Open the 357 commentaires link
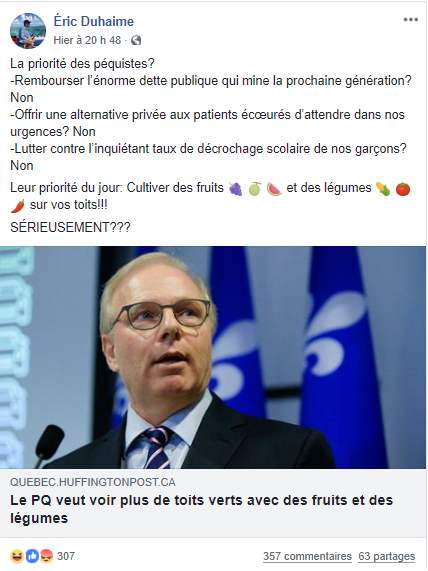The height and width of the screenshot is (571, 428). [x=307, y=556]
